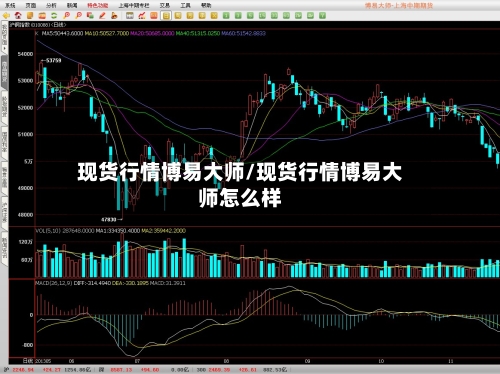Viewport: 500px width, 374px height.
Task: Select the MA1:334350.4000 volume label
Action: [x=118, y=231]
